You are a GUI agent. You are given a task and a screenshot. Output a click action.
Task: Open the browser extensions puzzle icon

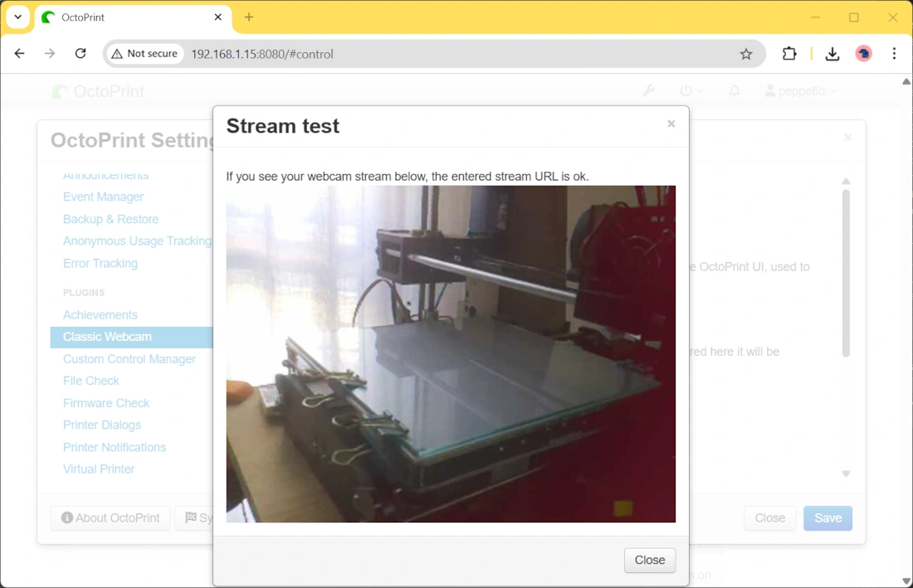pos(789,54)
